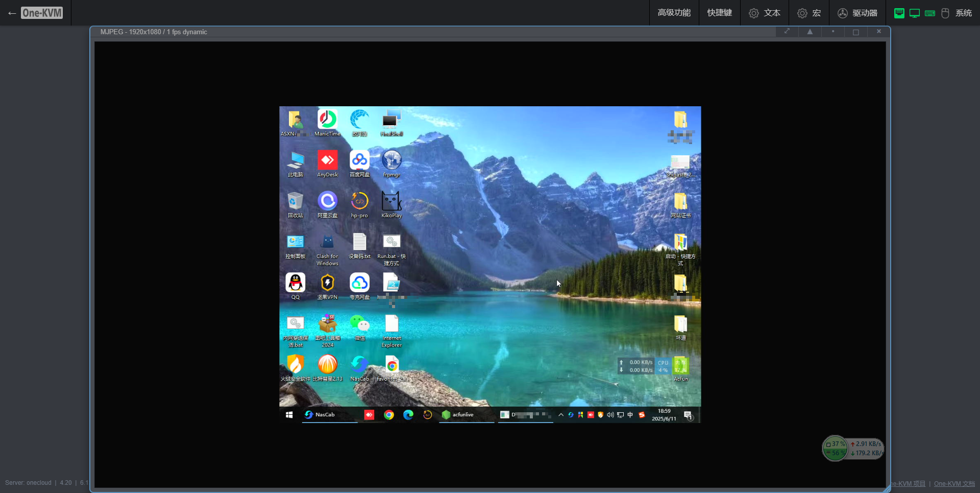Viewport: 980px width, 493px height.
Task: Click the One-KVM back arrow
Action: pyautogui.click(x=12, y=13)
